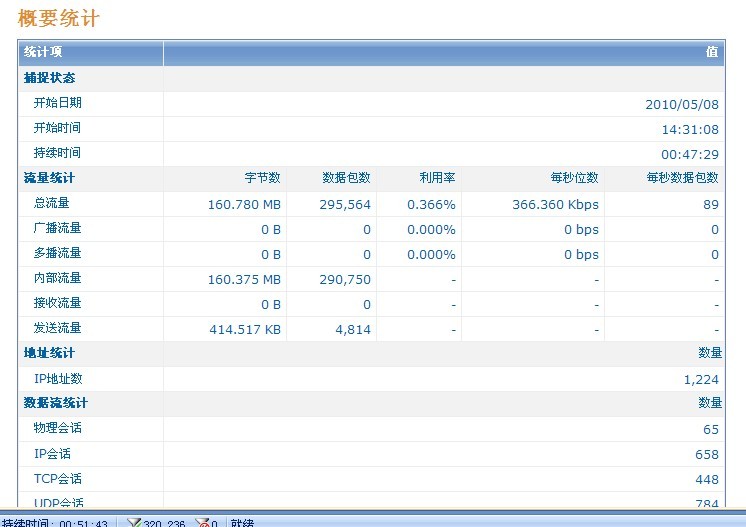Click the start time value 14:31:08
The image size is (746, 527).
click(690, 129)
